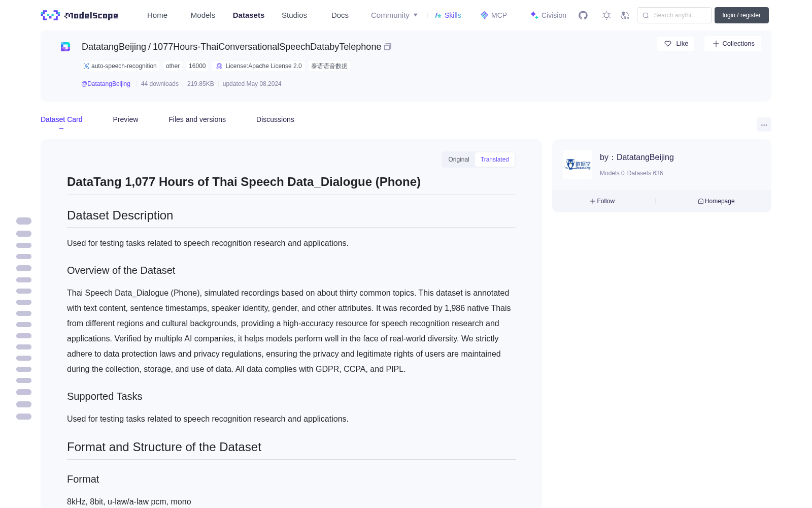Toggle the light/dark theme sun icon
Image resolution: width=812 pixels, height=508 pixels.
pos(606,15)
